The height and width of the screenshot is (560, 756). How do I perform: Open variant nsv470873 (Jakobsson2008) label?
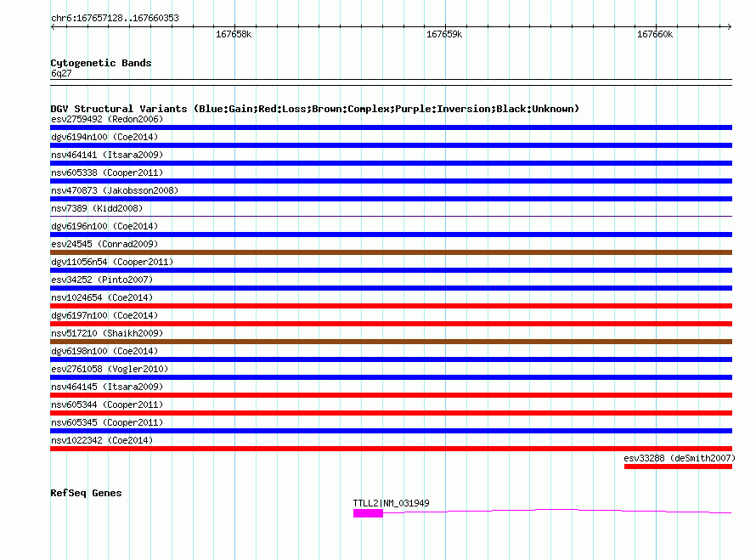(115, 190)
